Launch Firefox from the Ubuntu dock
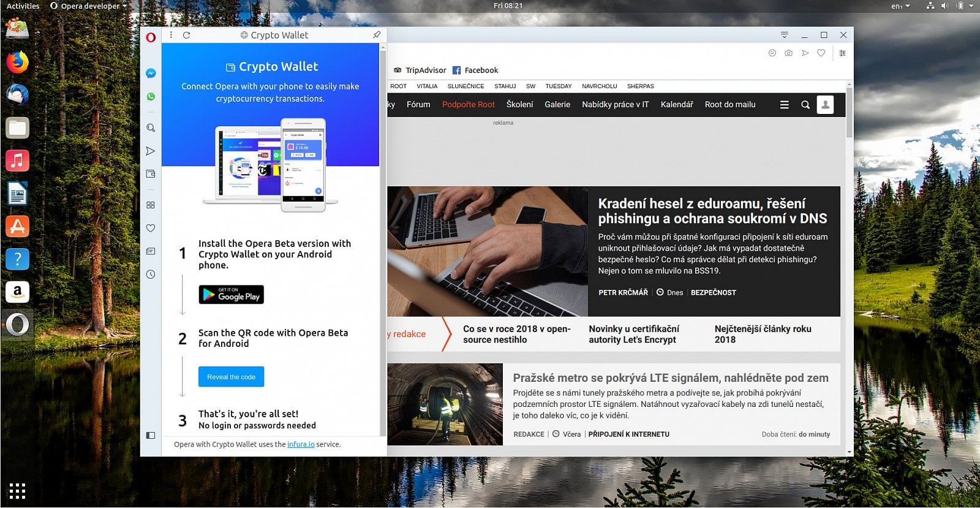Screen dimensions: 980x508 coord(17,62)
